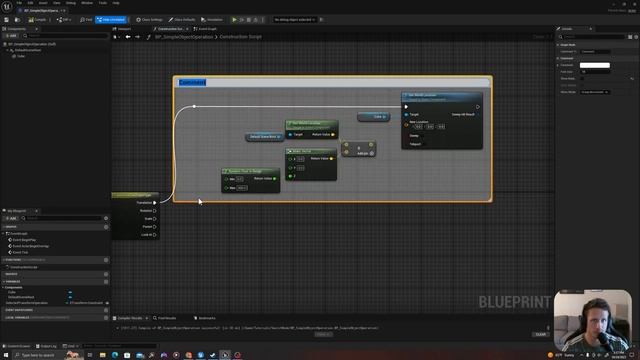Open Class Defaults
The width and height of the screenshot is (640, 360).
182,20
